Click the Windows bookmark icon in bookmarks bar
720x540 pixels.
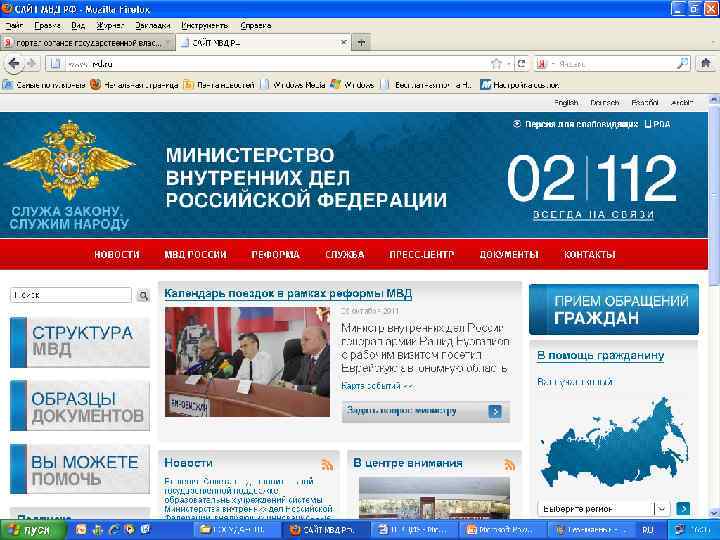coord(336,84)
